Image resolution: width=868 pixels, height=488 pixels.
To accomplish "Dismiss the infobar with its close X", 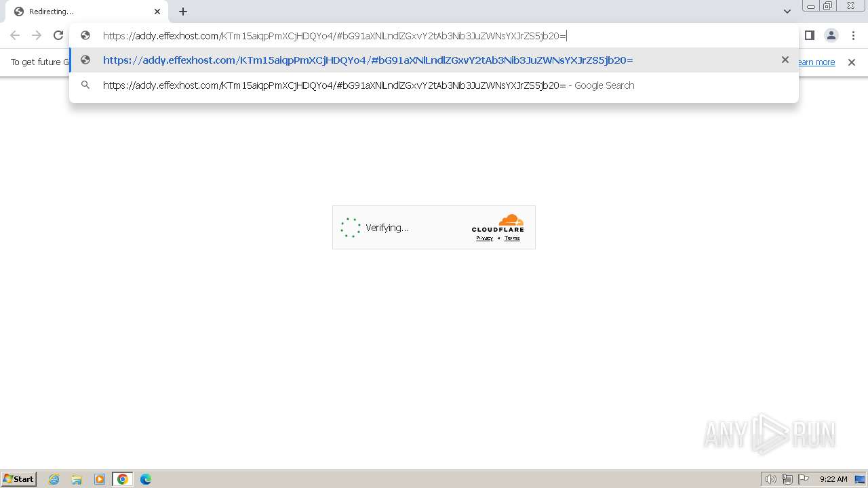I will 852,62.
